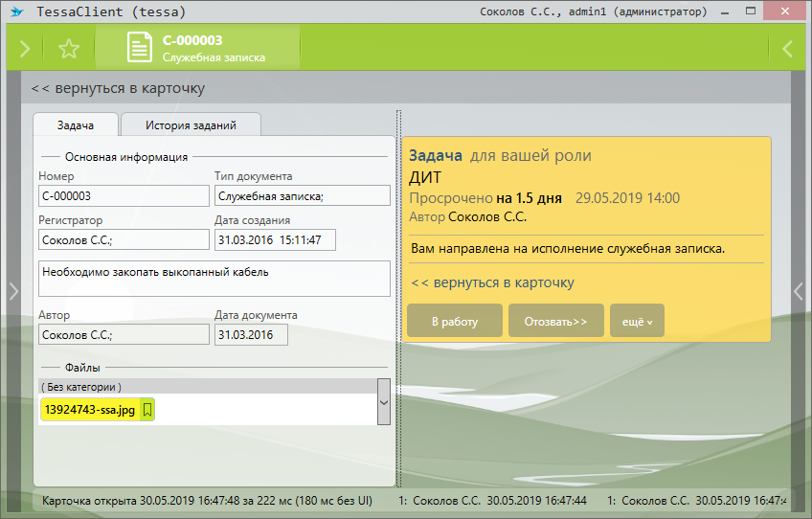812x519 pixels.
Task: Expand the 'Отозвать>>' options
Action: [555, 321]
